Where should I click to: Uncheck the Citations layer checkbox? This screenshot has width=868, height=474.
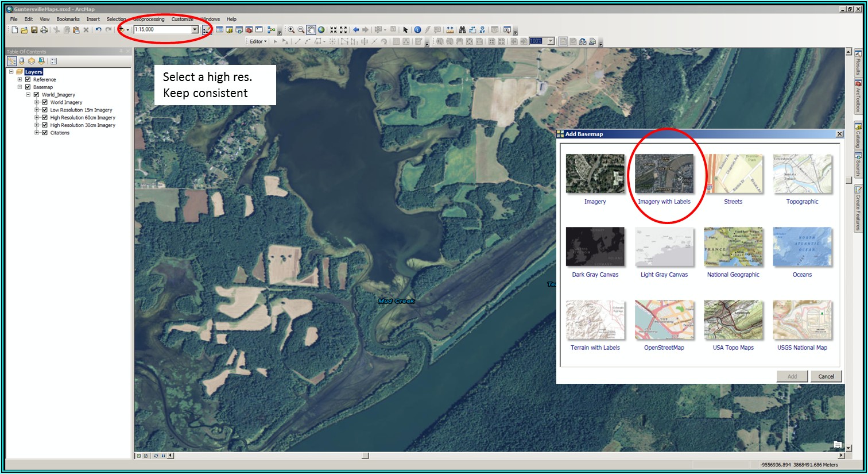pos(45,133)
